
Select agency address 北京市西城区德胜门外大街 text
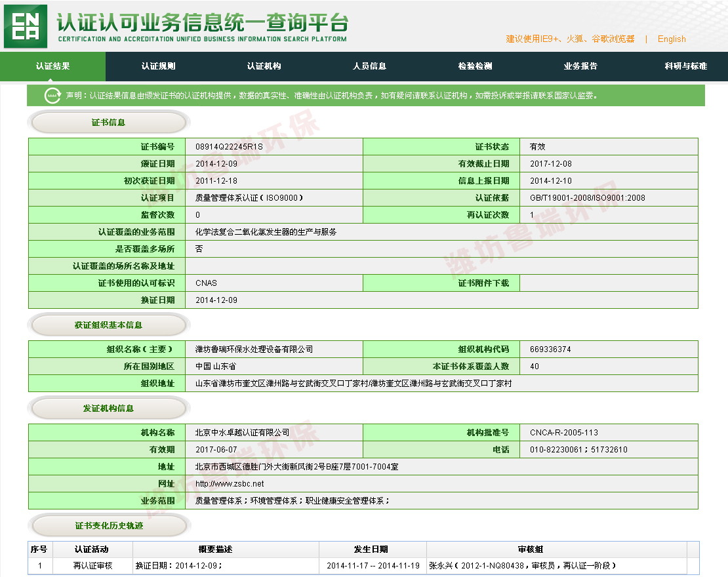coord(297,467)
